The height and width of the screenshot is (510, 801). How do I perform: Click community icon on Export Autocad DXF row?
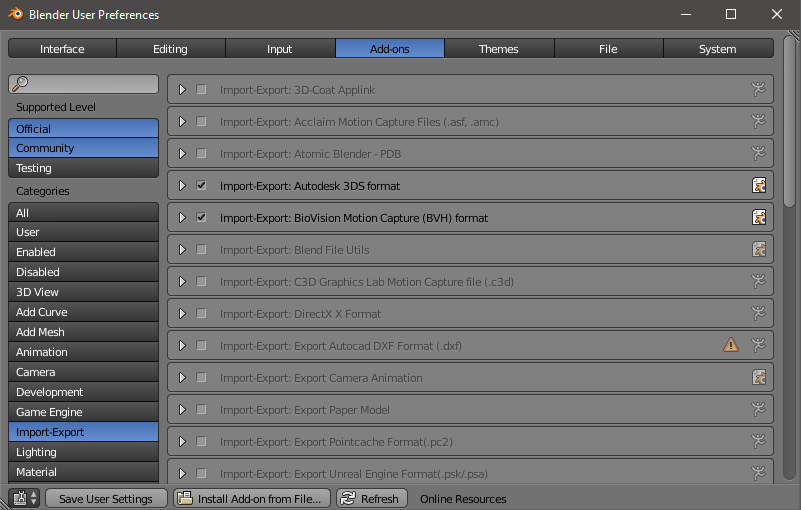pos(759,345)
